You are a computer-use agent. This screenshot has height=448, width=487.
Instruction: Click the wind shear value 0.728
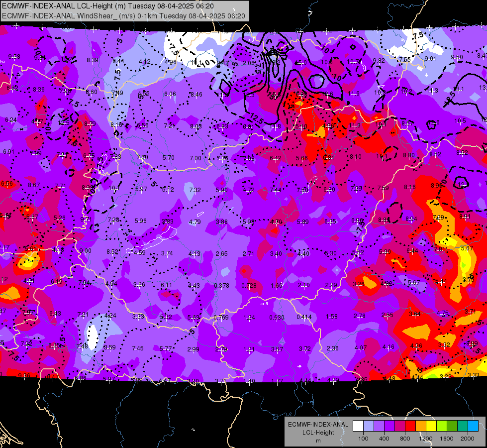click(249, 285)
